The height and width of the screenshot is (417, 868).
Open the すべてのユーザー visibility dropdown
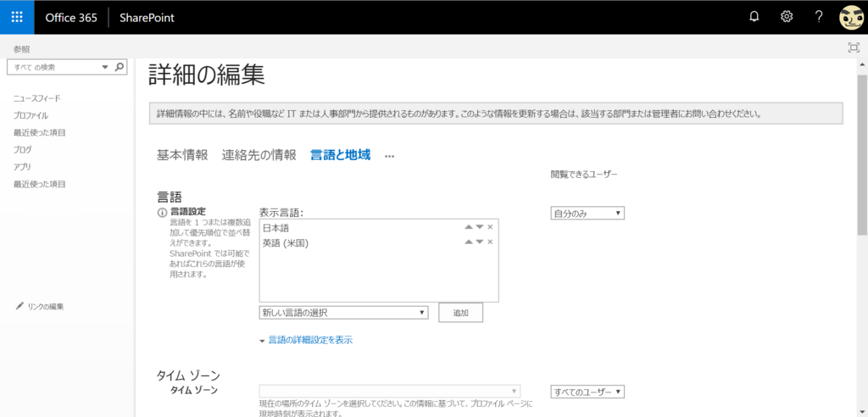tap(587, 392)
